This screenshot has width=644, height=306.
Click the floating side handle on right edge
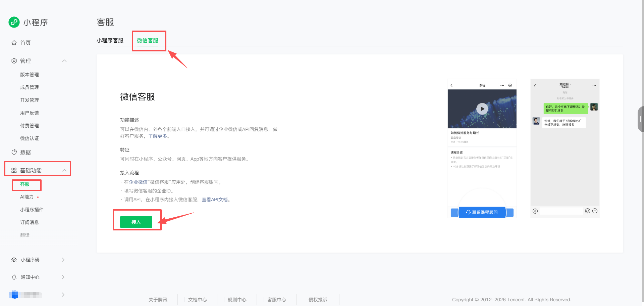click(x=641, y=119)
